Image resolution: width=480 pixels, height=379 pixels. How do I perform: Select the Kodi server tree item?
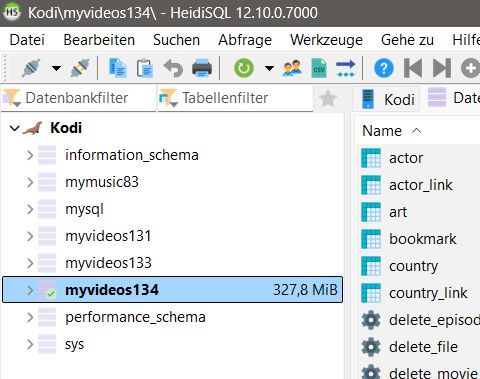pyautogui.click(x=66, y=128)
